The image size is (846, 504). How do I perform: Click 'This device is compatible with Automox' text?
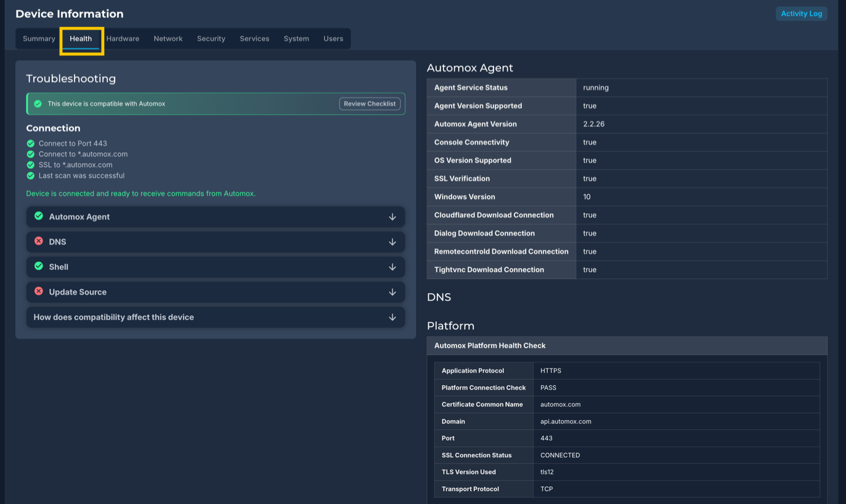pyautogui.click(x=107, y=104)
